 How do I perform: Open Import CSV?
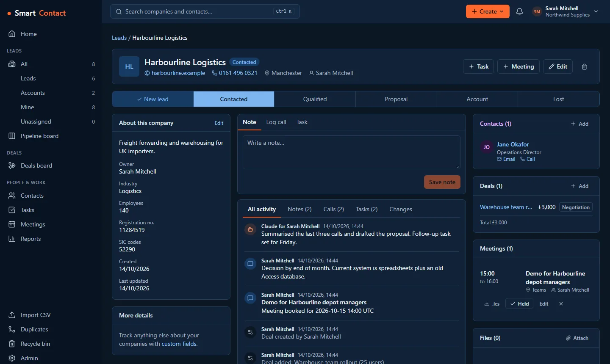51,315
